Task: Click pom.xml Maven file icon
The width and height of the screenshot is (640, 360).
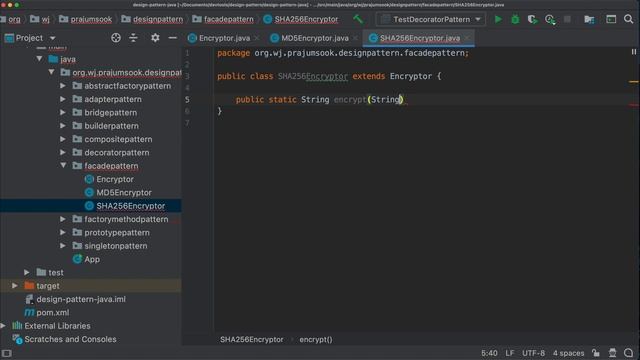Action: tap(29, 312)
